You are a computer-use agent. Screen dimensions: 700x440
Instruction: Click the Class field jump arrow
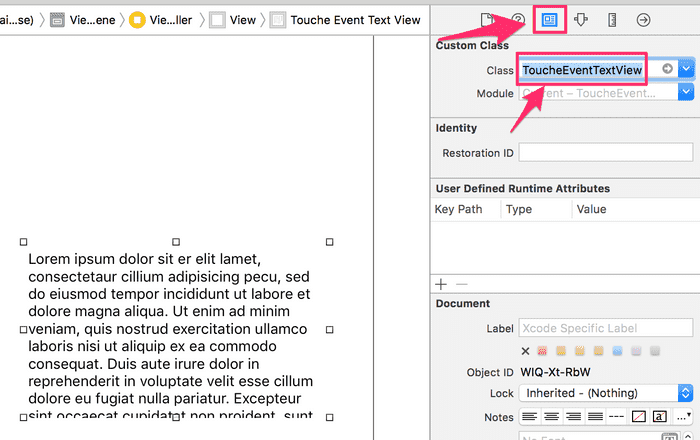coord(667,69)
